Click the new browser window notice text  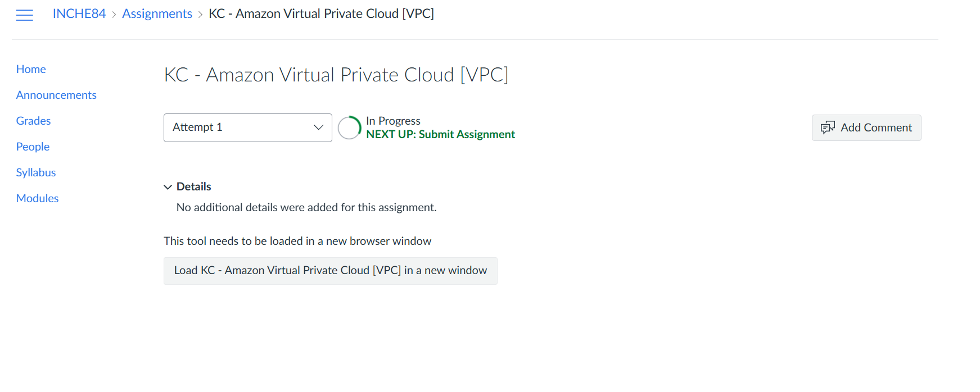pos(297,241)
